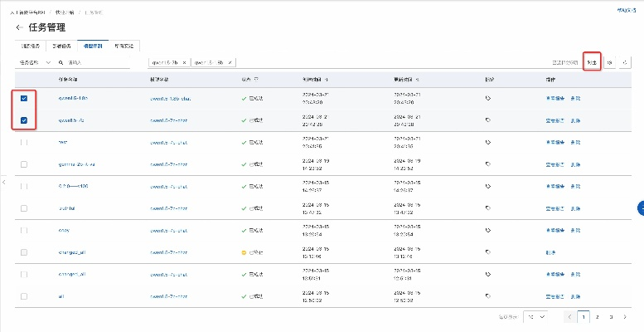Screen dimensions: 644x332
Task: Uncheck the qwen1.5-1.8b row checkbox
Action: pos(24,97)
